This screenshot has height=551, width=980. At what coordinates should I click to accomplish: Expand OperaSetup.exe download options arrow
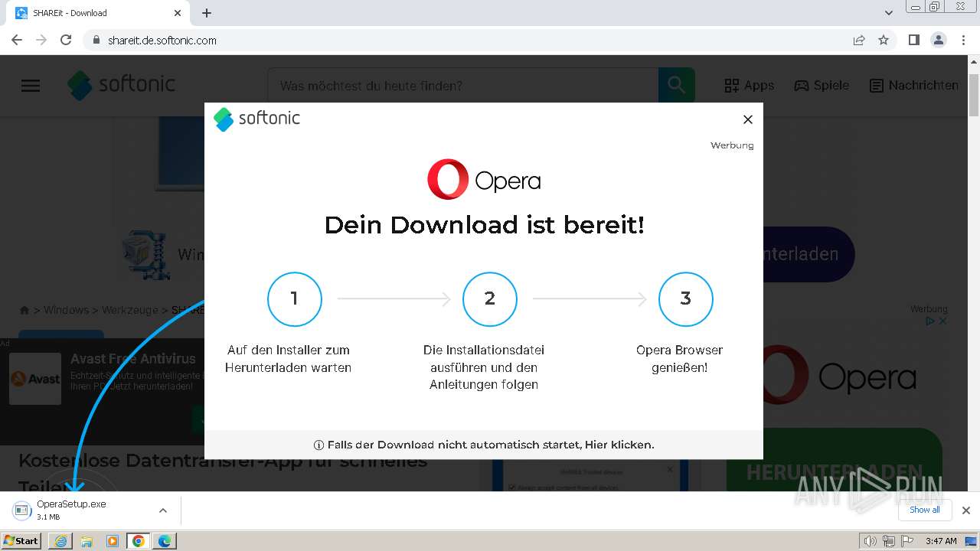click(x=163, y=510)
